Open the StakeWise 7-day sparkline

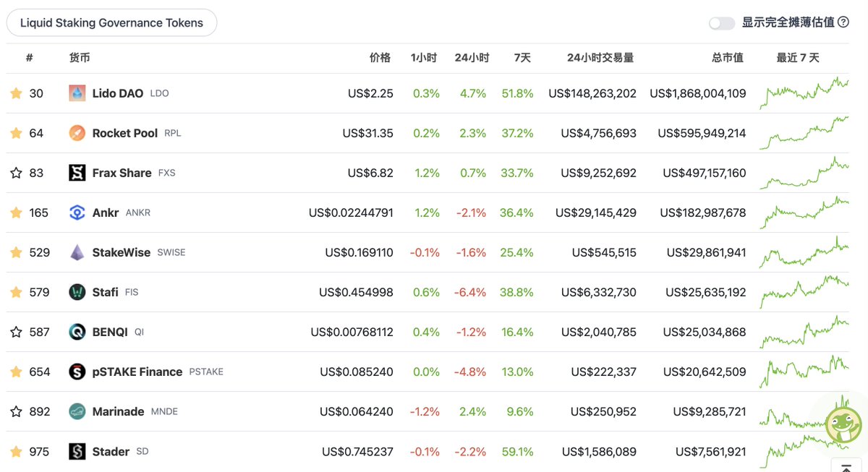(804, 252)
